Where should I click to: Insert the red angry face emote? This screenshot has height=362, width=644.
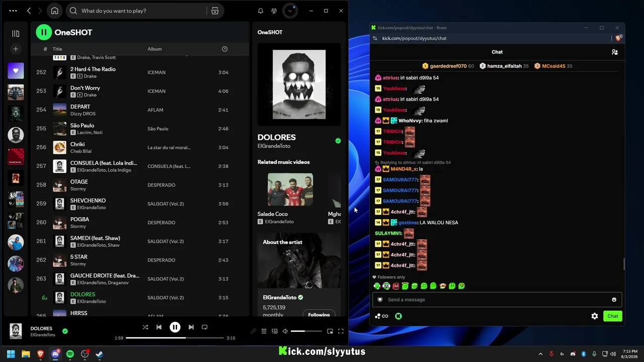pos(395,286)
